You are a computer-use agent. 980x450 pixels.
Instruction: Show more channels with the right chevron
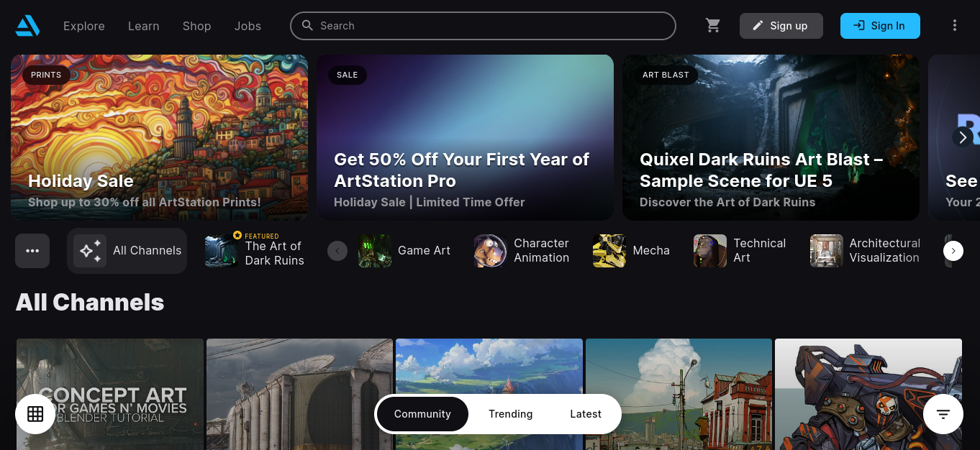(953, 251)
